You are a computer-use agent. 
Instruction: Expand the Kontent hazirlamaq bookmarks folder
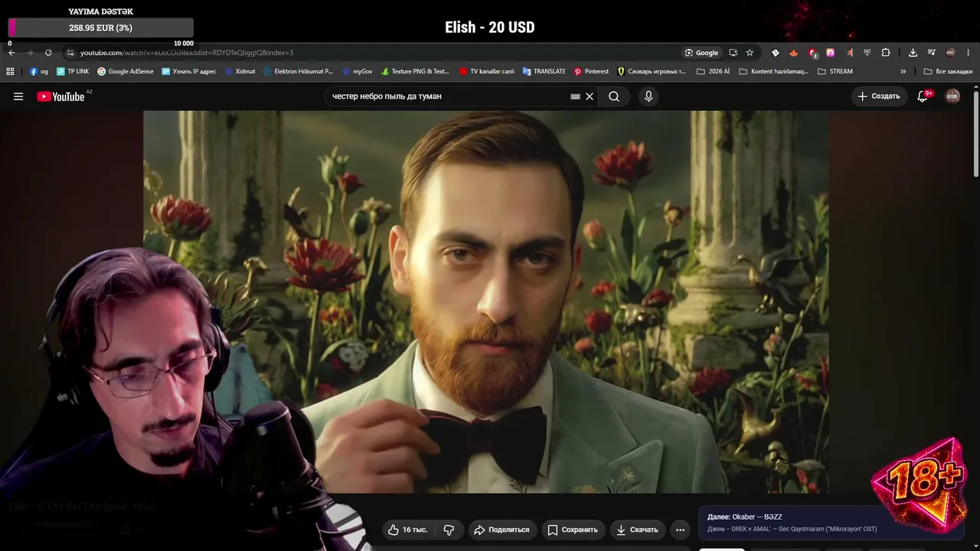tap(773, 71)
